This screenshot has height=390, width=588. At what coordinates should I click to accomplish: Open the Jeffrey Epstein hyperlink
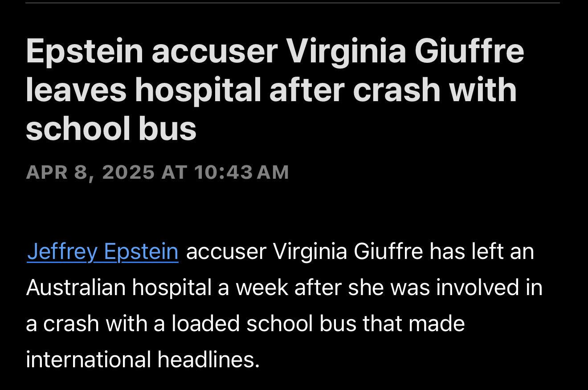click(102, 252)
